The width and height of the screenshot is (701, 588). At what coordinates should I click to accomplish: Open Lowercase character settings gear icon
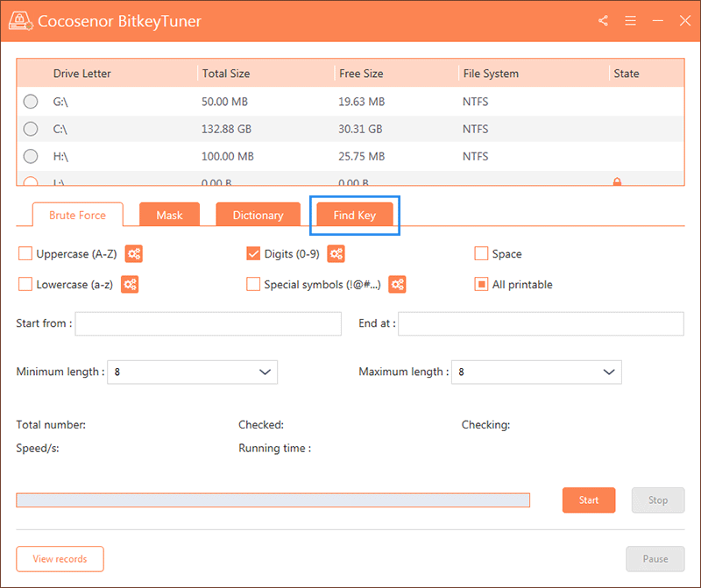point(130,285)
